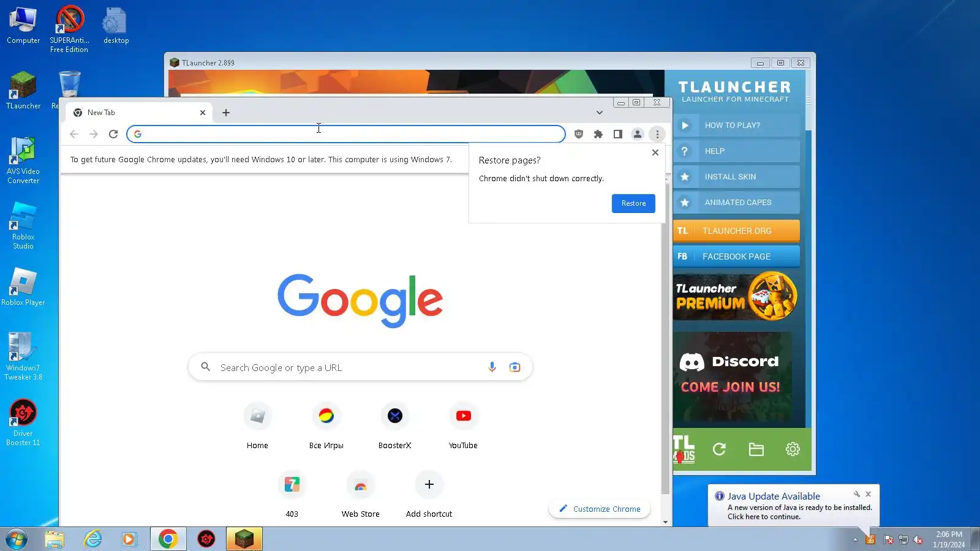Click the Discord COME JOIN US banner
This screenshot has height=551, width=980.
point(732,376)
